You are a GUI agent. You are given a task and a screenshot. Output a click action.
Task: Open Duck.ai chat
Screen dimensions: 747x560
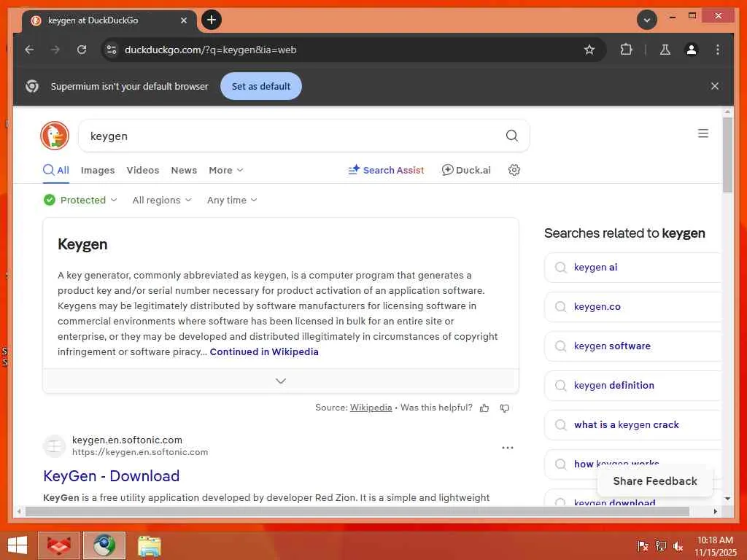point(466,170)
